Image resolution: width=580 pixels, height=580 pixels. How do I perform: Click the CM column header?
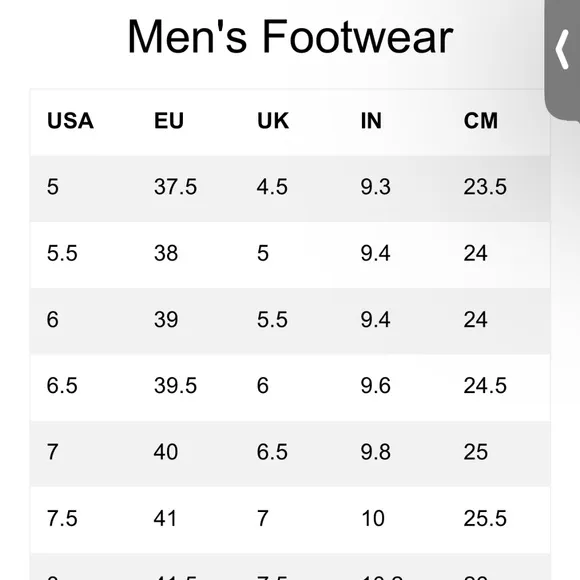coord(481,121)
